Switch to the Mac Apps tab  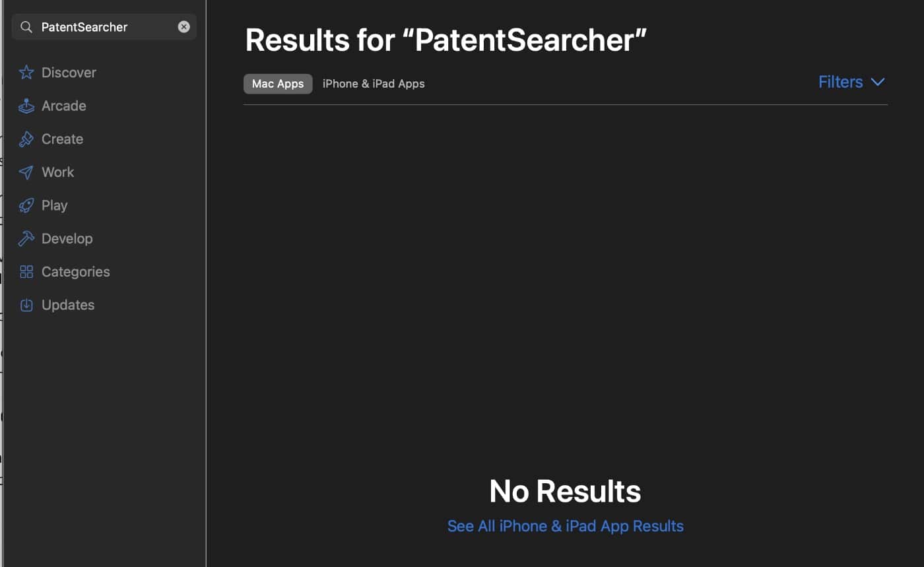pyautogui.click(x=278, y=84)
